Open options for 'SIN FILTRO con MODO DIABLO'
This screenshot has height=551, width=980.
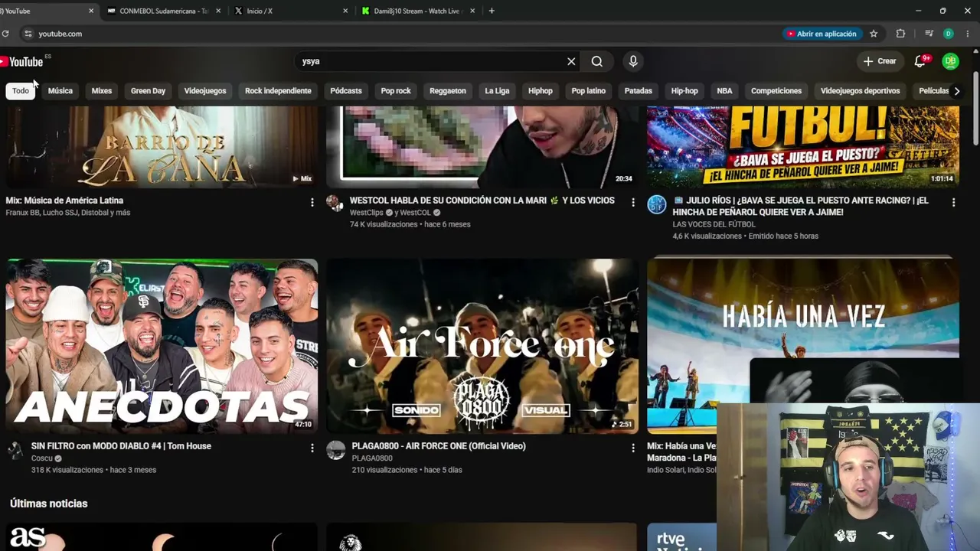pyautogui.click(x=312, y=448)
